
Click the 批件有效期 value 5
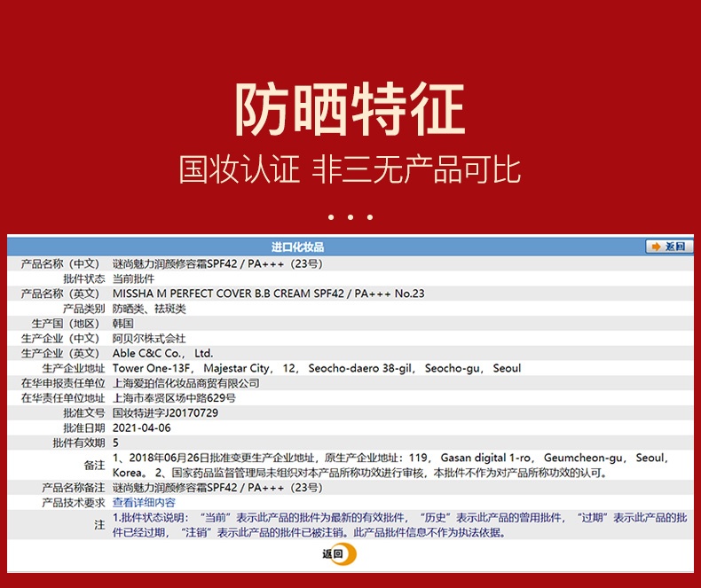pyautogui.click(x=115, y=443)
